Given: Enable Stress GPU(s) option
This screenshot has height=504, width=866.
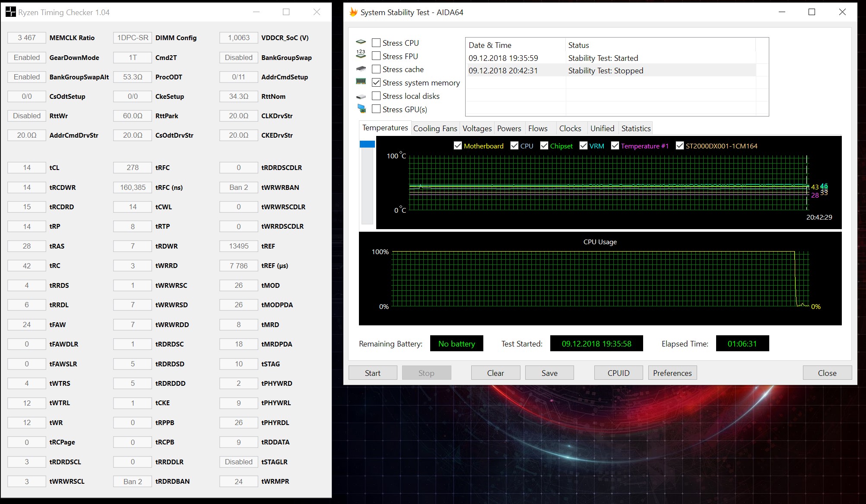Looking at the screenshot, I should pos(376,109).
